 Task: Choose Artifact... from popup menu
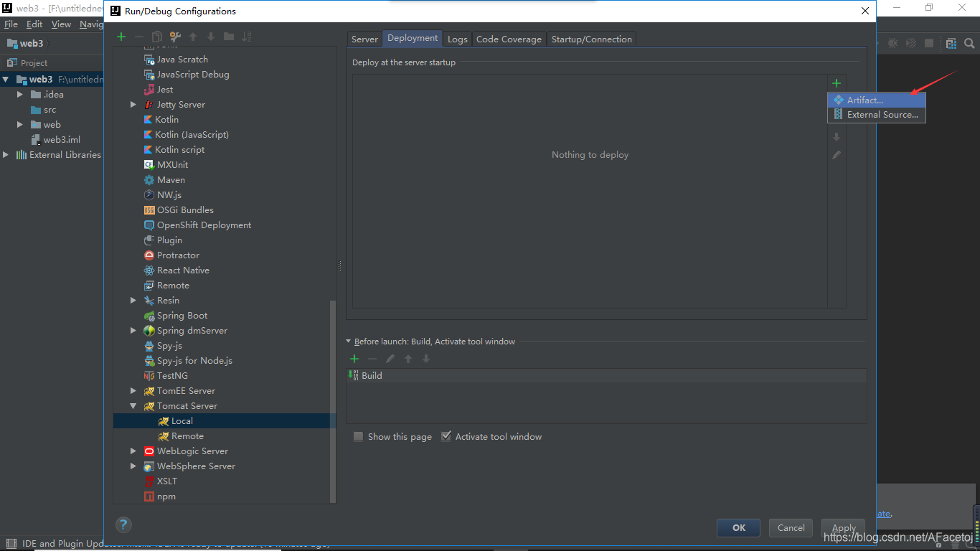click(x=877, y=100)
